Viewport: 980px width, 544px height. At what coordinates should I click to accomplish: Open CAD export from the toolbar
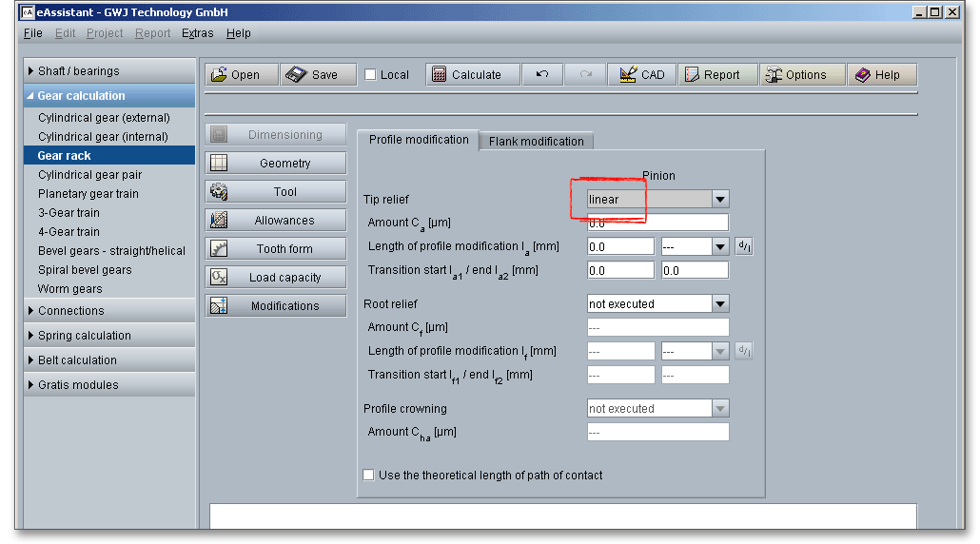pyautogui.click(x=642, y=75)
